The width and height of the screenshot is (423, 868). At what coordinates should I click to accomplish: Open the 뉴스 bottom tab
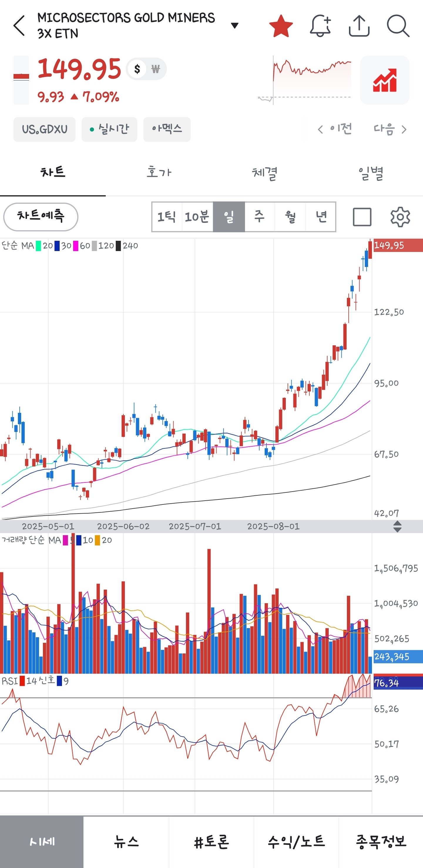[126, 842]
